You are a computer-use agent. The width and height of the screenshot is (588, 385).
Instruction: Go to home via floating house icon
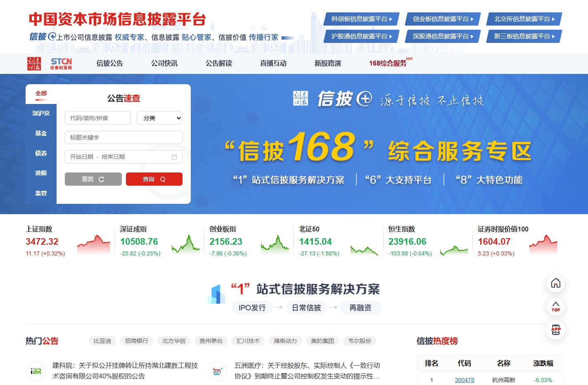556,283
